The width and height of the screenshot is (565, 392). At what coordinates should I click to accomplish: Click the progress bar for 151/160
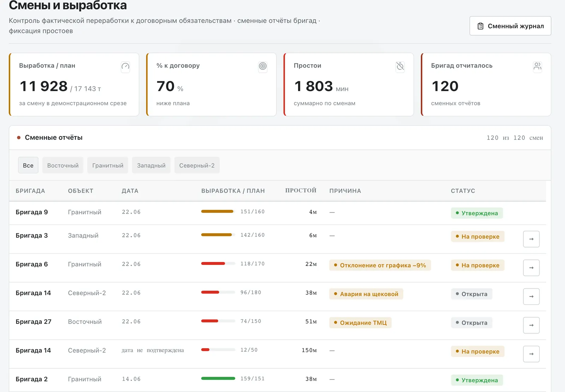pyautogui.click(x=218, y=212)
